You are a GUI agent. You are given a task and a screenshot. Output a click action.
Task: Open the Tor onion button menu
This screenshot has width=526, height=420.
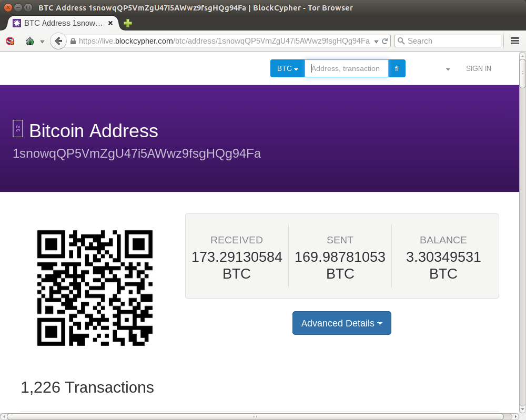pyautogui.click(x=30, y=41)
